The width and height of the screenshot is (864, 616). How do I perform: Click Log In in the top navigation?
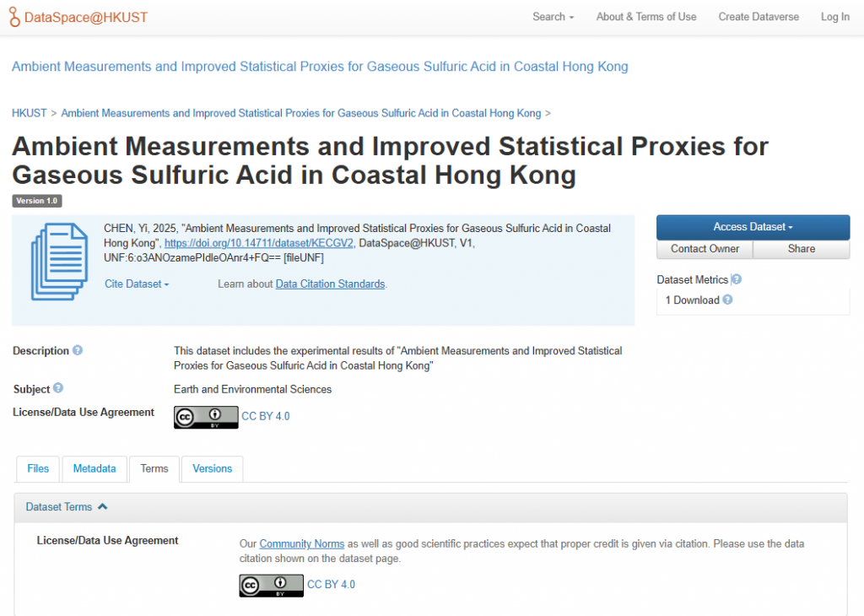(834, 17)
